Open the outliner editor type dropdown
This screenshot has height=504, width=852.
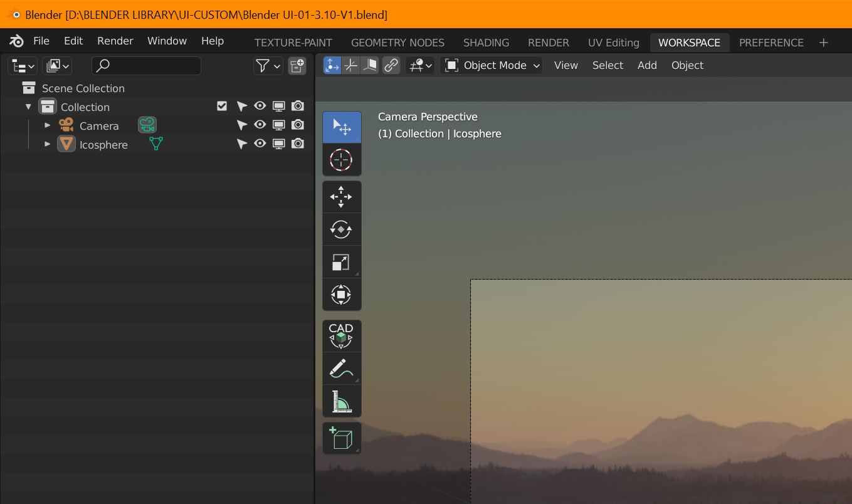(x=23, y=66)
